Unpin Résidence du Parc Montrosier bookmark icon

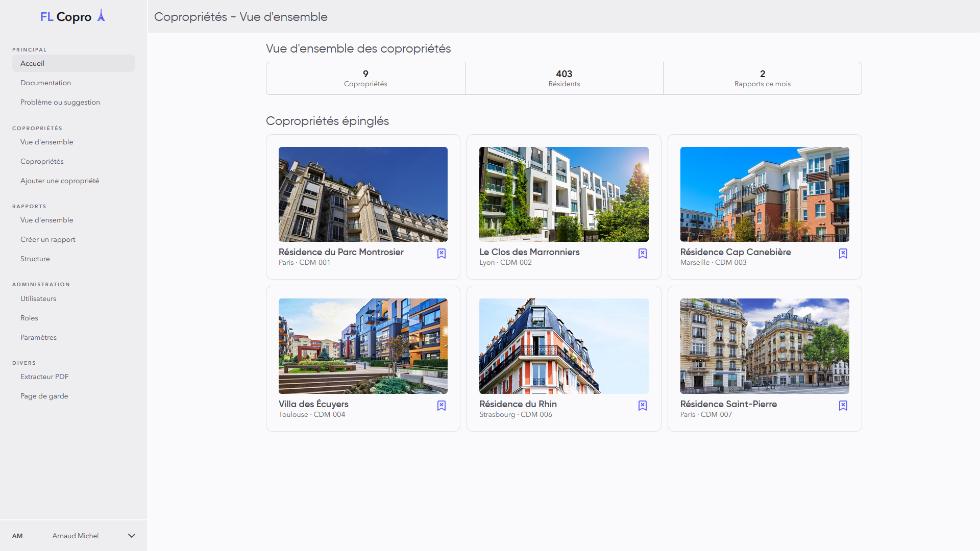point(442,254)
